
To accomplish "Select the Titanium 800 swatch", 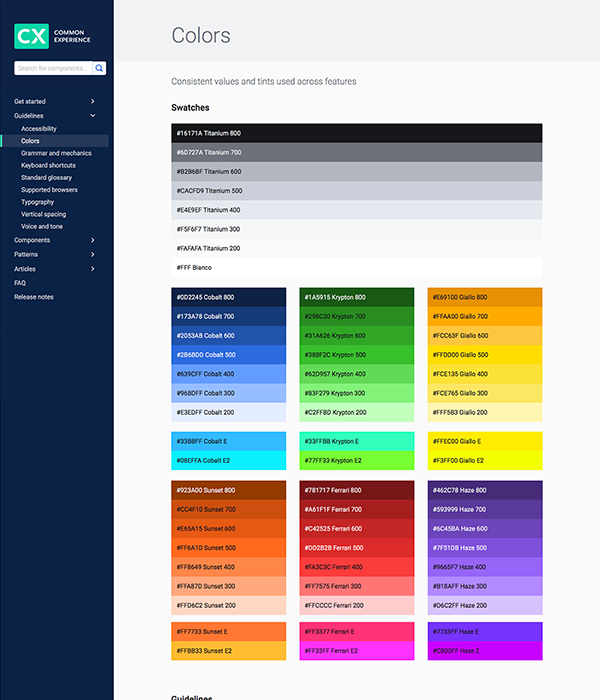I will click(356, 133).
